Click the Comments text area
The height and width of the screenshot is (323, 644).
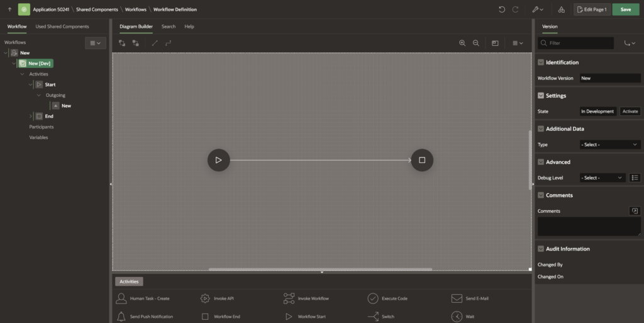pos(589,227)
